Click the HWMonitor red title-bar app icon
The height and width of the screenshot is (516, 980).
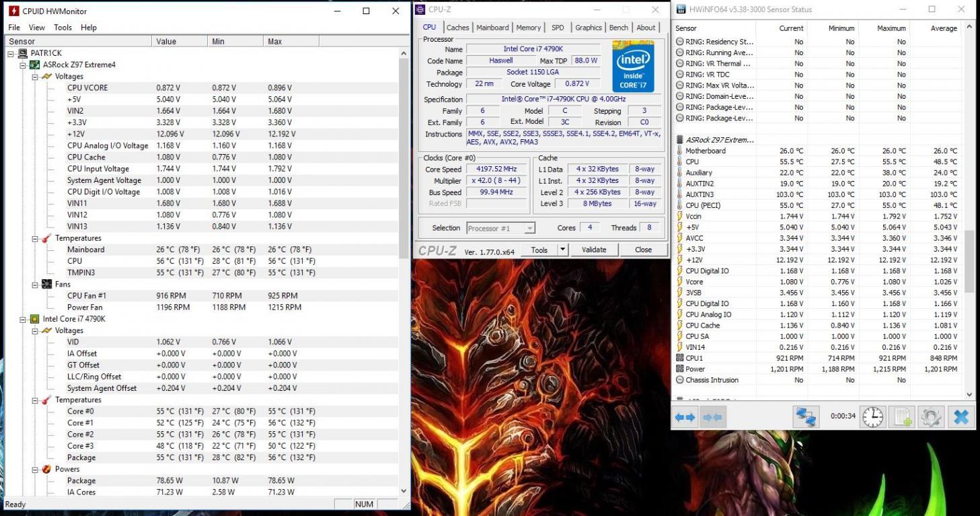(13, 11)
